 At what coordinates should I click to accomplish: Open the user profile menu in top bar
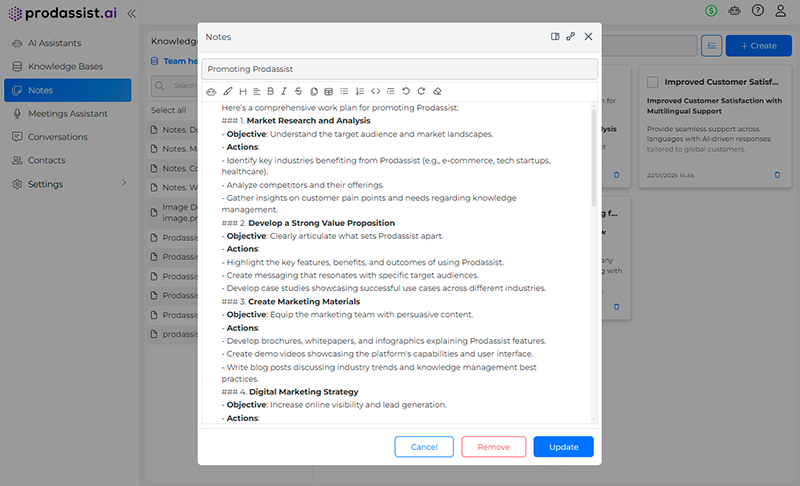point(782,11)
